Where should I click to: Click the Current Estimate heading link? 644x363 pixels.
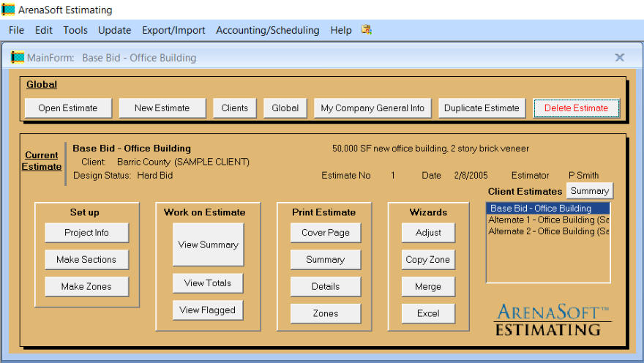(x=42, y=161)
